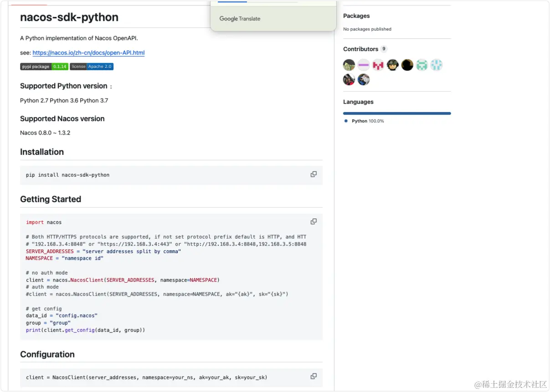Click the Installation heading

click(x=42, y=152)
